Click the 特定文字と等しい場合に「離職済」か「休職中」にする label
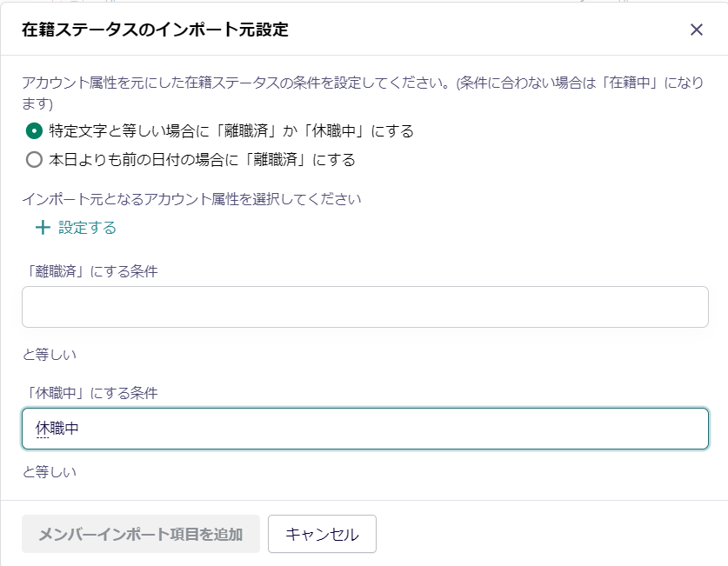This screenshot has height=566, width=728. 231,130
